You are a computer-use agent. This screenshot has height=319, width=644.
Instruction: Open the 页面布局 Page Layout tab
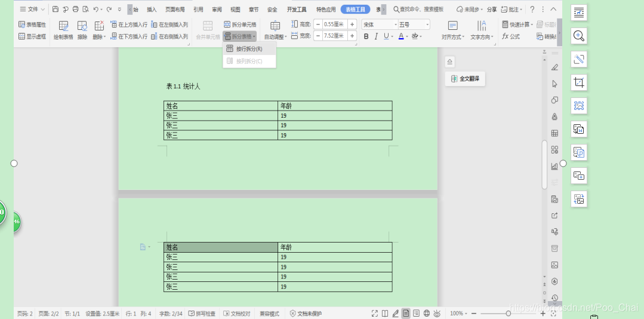(175, 9)
